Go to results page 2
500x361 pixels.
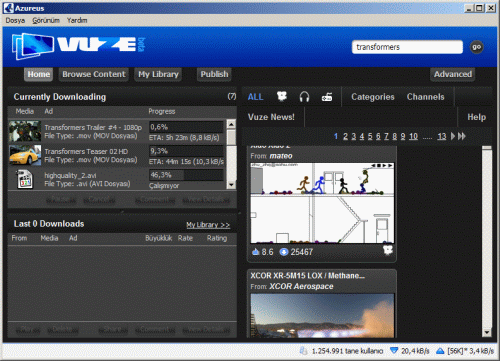coord(345,136)
